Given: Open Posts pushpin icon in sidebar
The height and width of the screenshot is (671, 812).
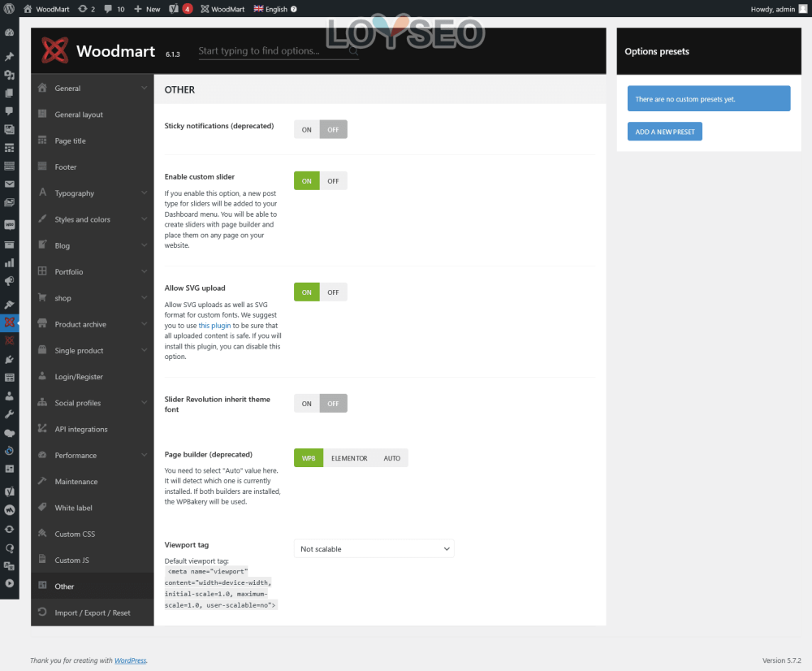Looking at the screenshot, I should point(9,57).
